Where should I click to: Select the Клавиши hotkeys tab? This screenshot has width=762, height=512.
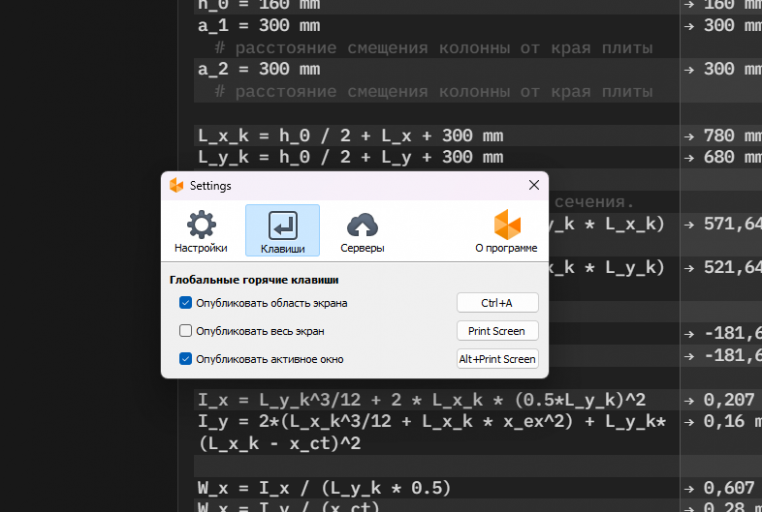point(282,231)
